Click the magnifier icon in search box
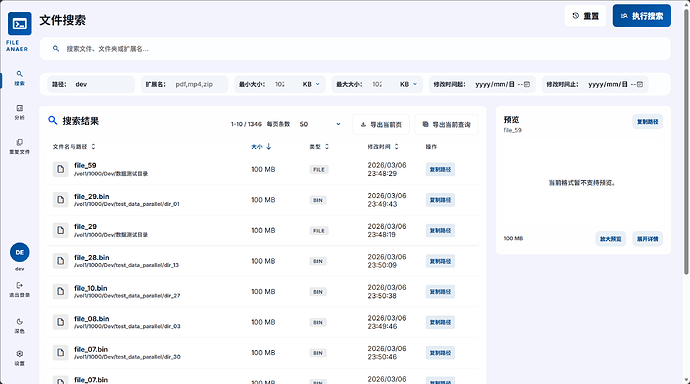 (56, 49)
